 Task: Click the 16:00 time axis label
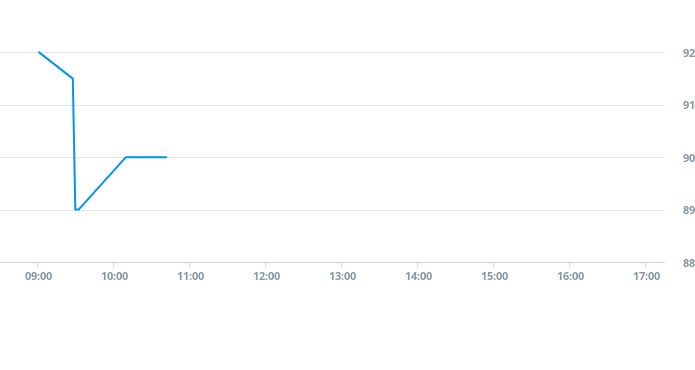pyautogui.click(x=570, y=277)
